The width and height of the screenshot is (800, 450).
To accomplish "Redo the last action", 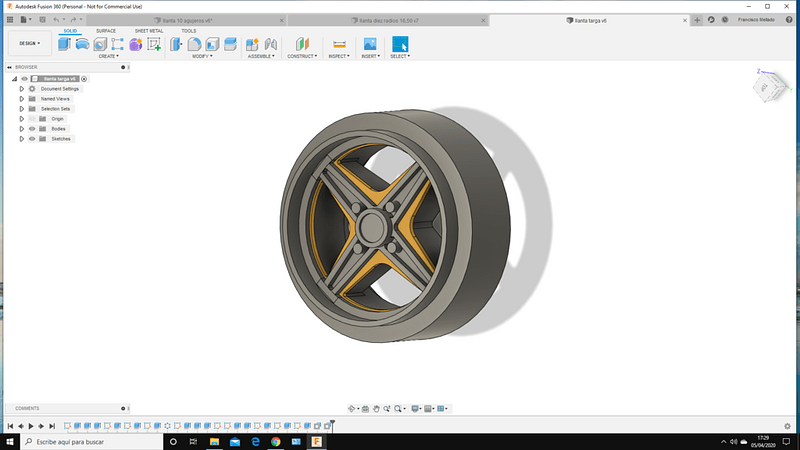I will 73,20.
